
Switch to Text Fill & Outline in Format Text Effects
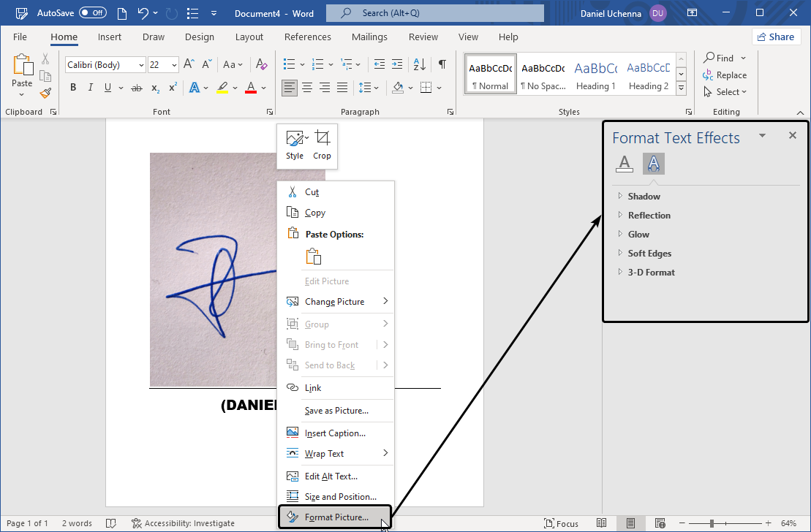coord(625,164)
